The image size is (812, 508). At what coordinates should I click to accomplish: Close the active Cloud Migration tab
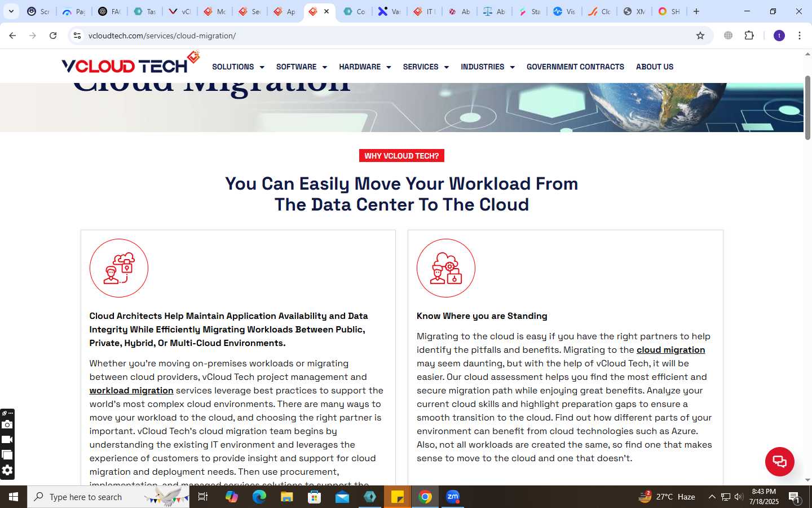coord(326,11)
